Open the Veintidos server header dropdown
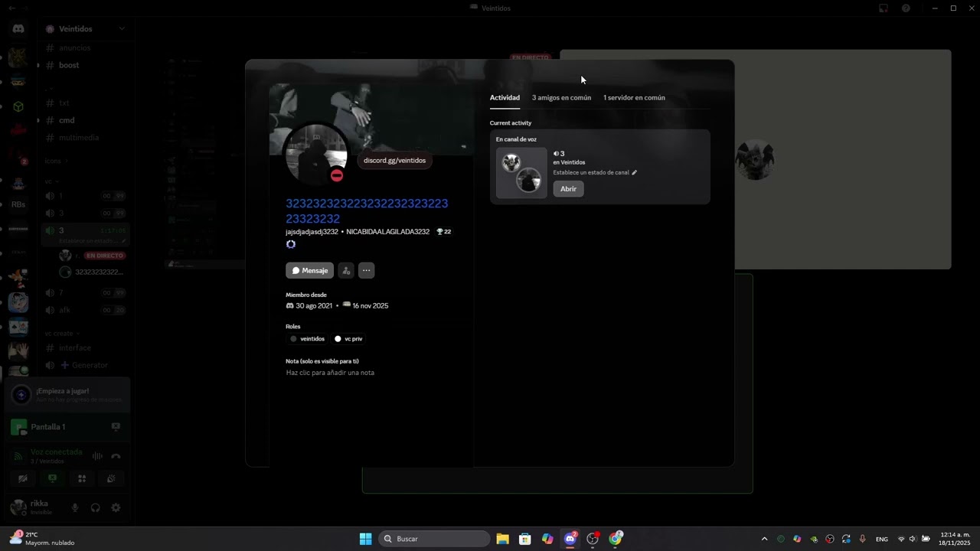Screen dimensions: 980x551 tap(85, 29)
